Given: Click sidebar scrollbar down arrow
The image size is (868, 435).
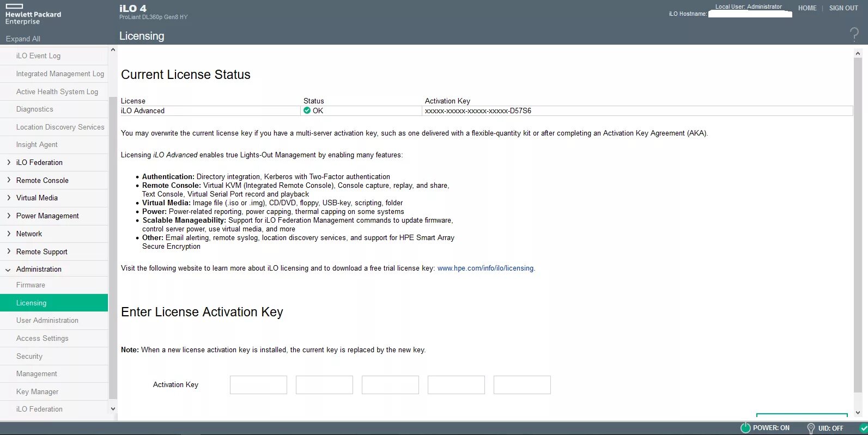Looking at the screenshot, I should [113, 409].
